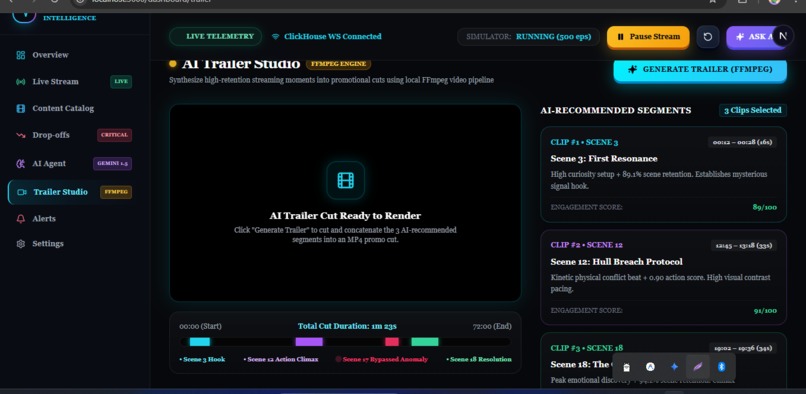The height and width of the screenshot is (394, 806).
Task: Click the white clipboard-shaped tray icon
Action: coord(626,367)
